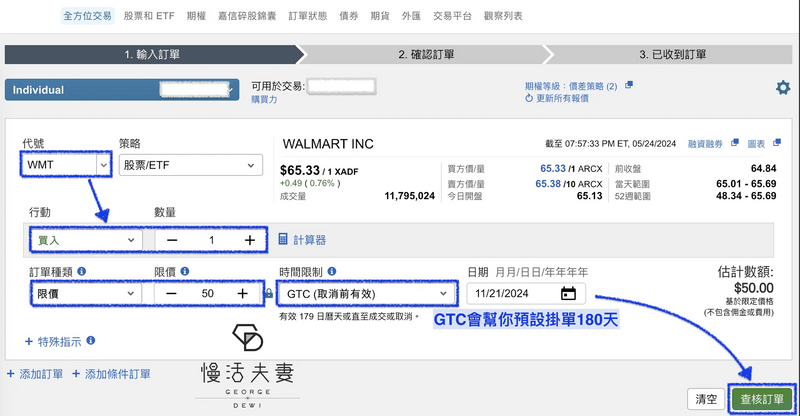The image size is (800, 416).
Task: Open the WMT symbol dropdown arrow
Action: [104, 165]
